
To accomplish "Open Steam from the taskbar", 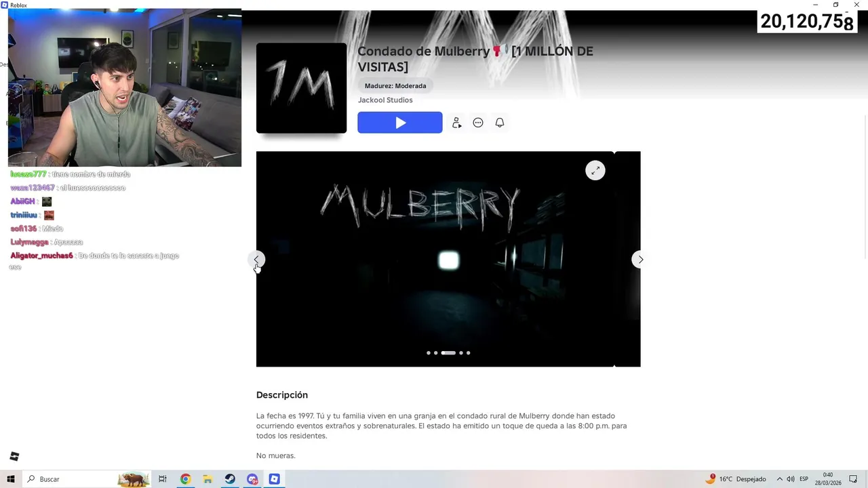I will click(x=230, y=479).
